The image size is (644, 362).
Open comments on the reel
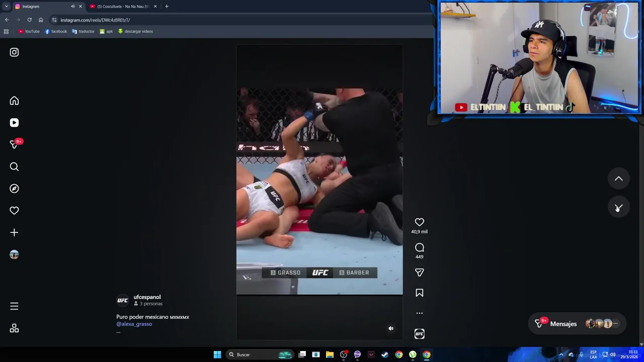coord(419,247)
